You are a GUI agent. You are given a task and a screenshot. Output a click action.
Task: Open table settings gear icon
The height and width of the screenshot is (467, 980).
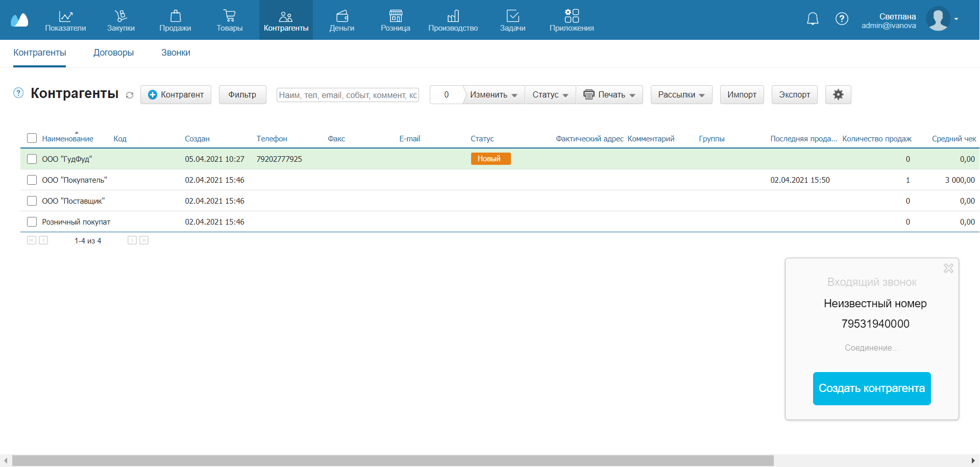[838, 94]
